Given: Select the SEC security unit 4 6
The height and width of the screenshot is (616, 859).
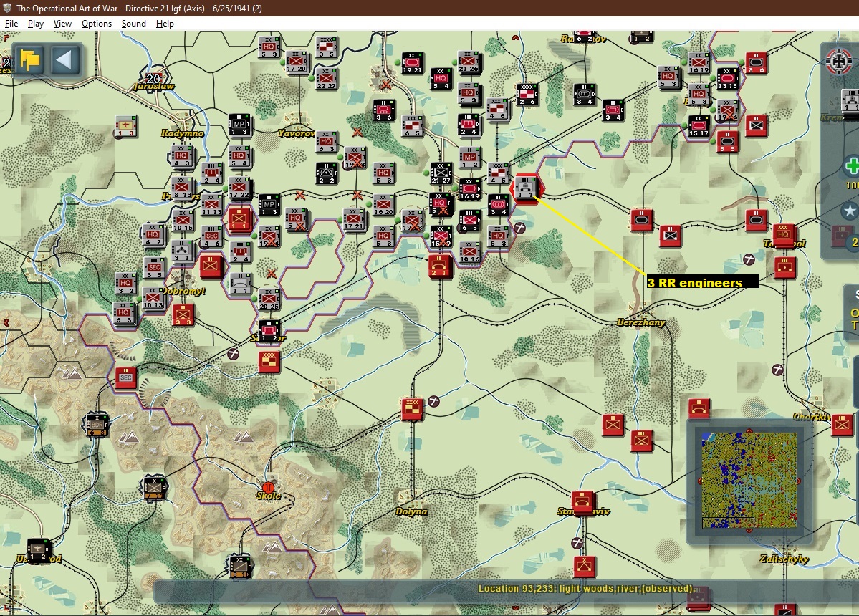Looking at the screenshot, I should pos(211,236).
